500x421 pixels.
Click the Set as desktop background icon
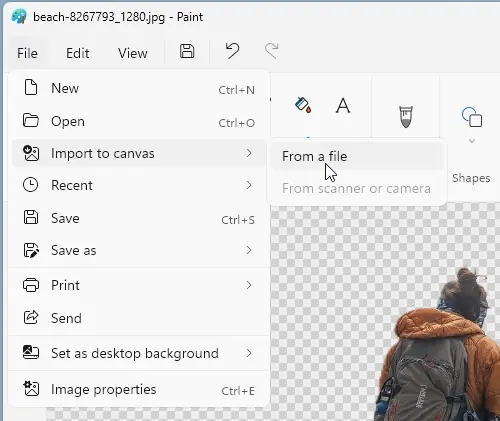(x=31, y=352)
